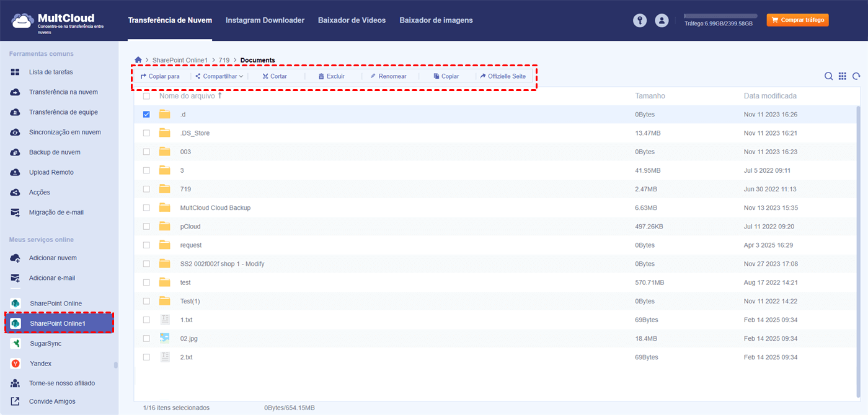Open the user account icon

coord(662,20)
